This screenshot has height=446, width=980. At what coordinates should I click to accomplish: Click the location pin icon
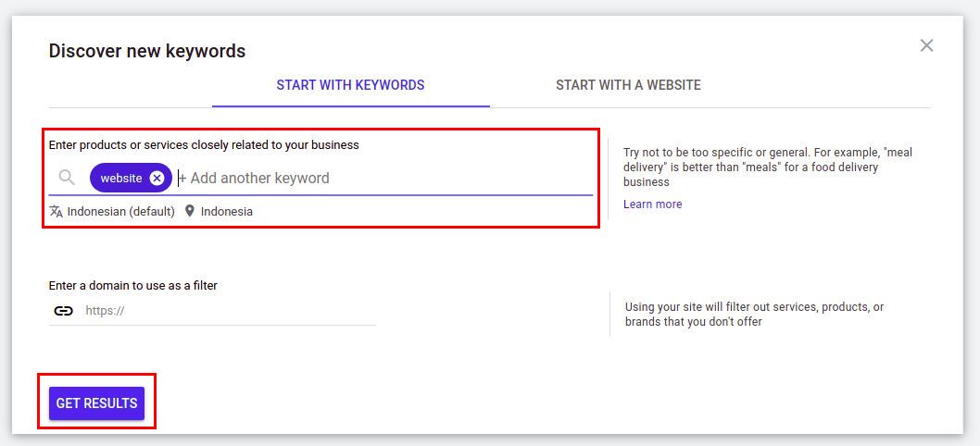(190, 211)
